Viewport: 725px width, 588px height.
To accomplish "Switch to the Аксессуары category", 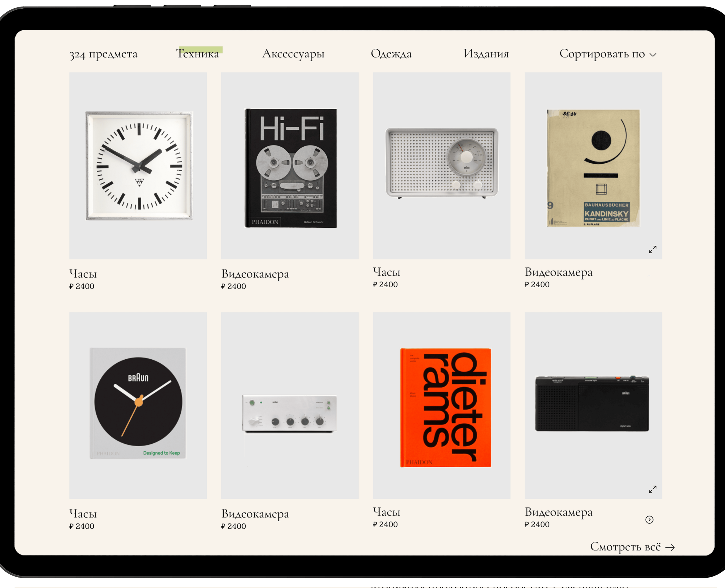I will pos(293,54).
